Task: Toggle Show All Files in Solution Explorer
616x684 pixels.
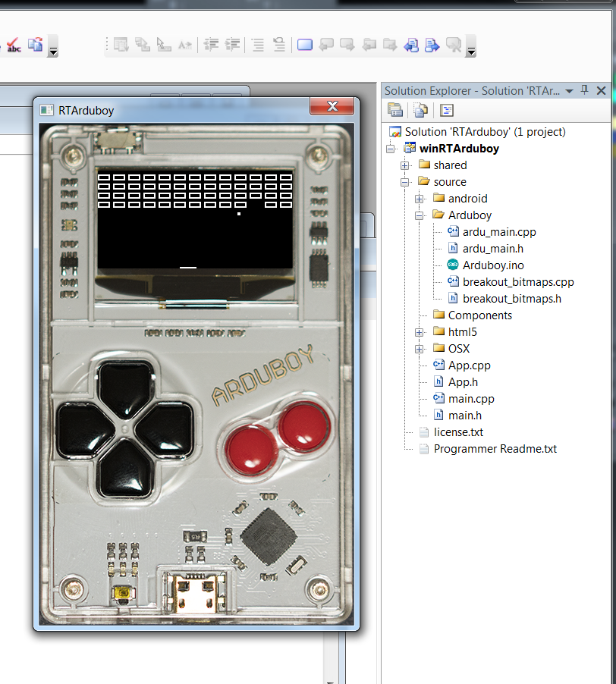Action: pyautogui.click(x=420, y=110)
